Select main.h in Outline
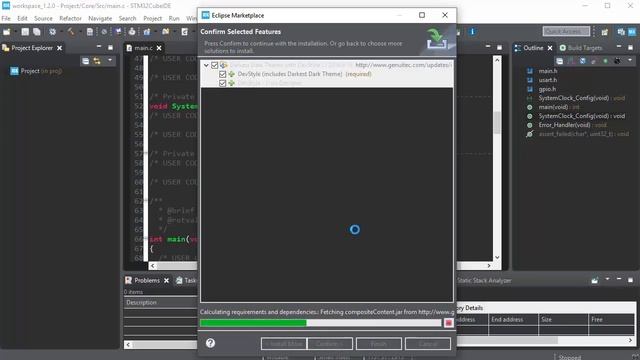 tap(548, 71)
